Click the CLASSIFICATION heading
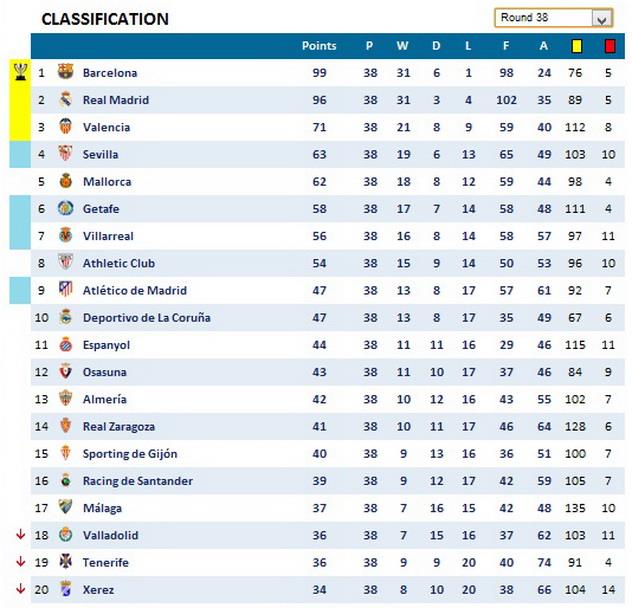632x608 pixels. point(105,19)
